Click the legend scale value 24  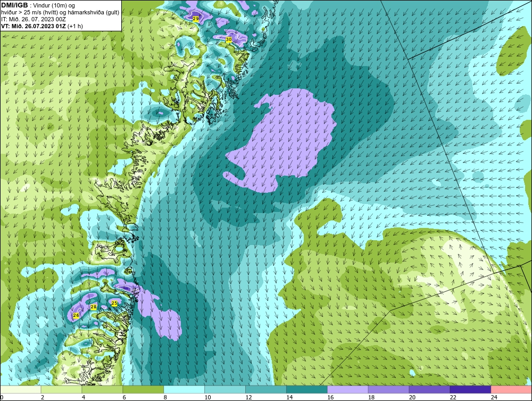(x=494, y=397)
